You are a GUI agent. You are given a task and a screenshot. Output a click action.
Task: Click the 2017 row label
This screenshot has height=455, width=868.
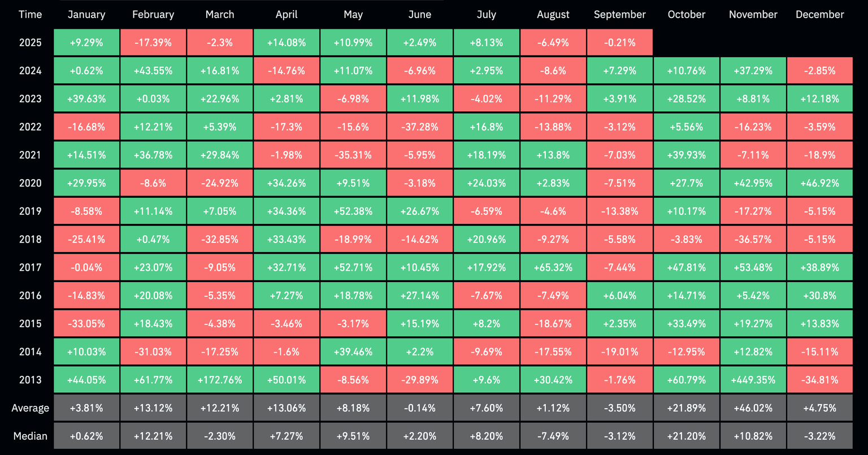[x=31, y=267]
